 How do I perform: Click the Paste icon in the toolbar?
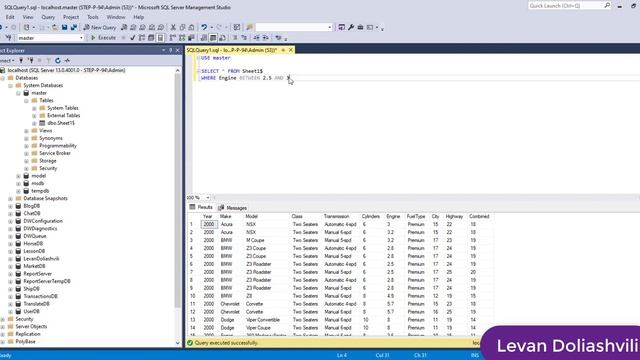[x=191, y=27]
